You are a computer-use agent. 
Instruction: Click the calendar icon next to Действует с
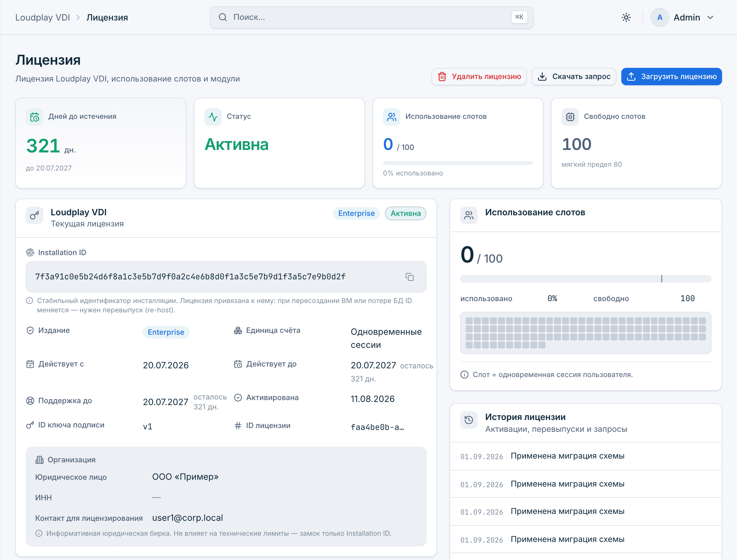pos(30,364)
